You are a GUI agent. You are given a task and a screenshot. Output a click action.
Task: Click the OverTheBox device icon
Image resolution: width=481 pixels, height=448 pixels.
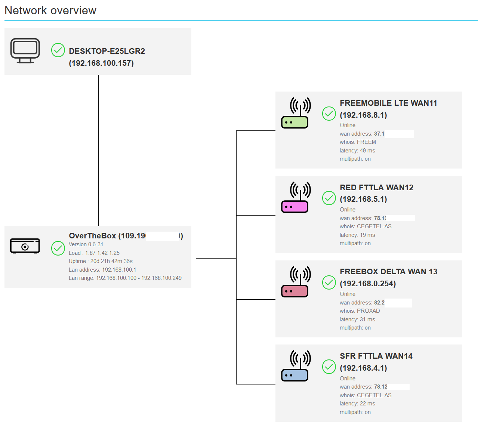click(x=25, y=246)
